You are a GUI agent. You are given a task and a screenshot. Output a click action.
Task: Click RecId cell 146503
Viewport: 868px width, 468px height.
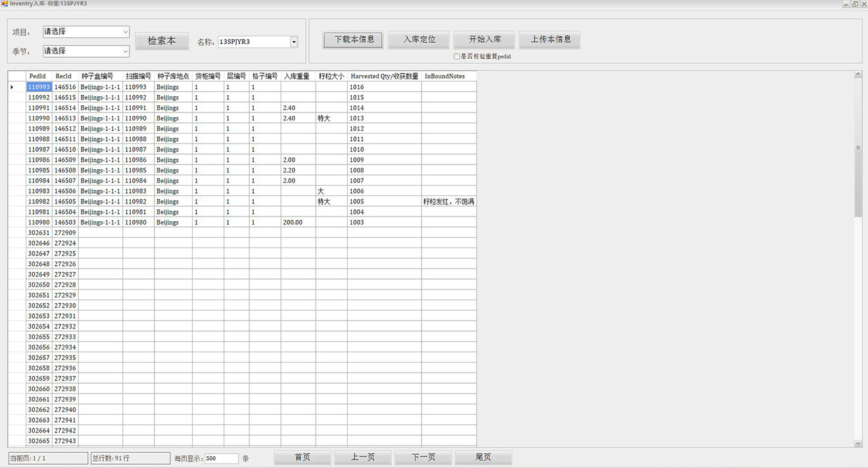[x=65, y=222]
